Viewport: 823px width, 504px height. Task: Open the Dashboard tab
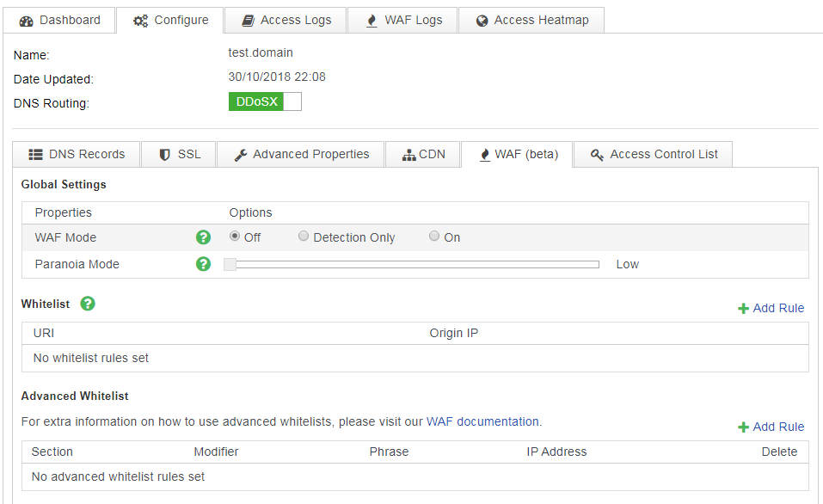point(59,20)
